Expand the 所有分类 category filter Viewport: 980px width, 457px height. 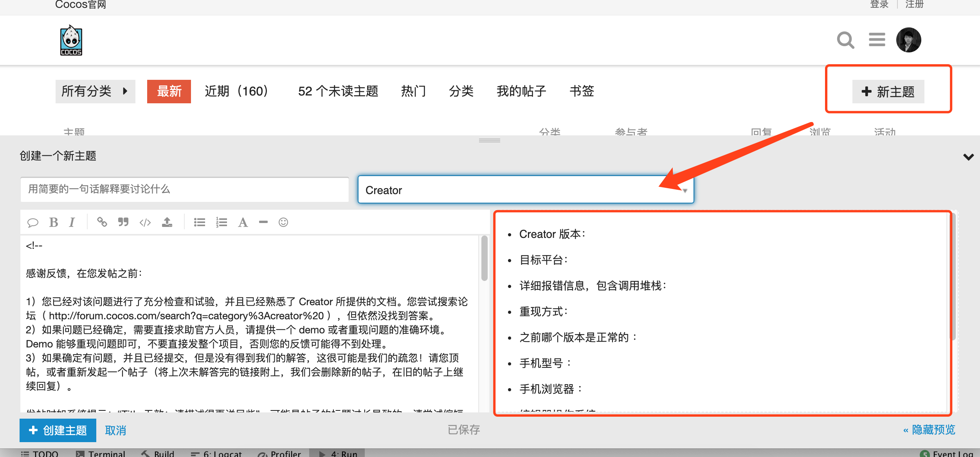[95, 92]
